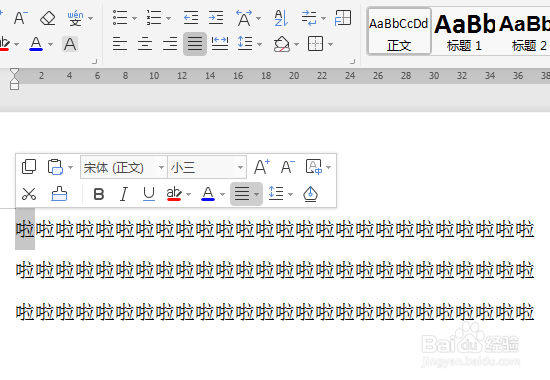Click mini toolbar shrink font icon
The image size is (550, 380).
[288, 167]
